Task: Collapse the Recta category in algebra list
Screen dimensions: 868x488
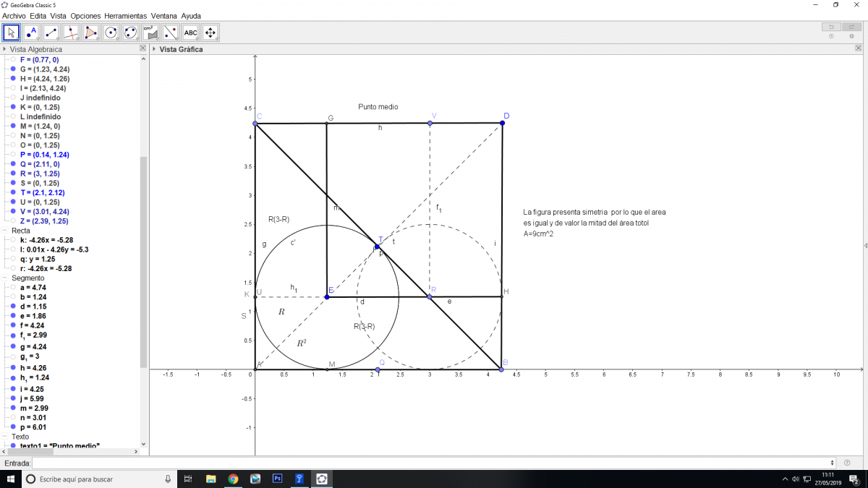Action: tap(6, 231)
